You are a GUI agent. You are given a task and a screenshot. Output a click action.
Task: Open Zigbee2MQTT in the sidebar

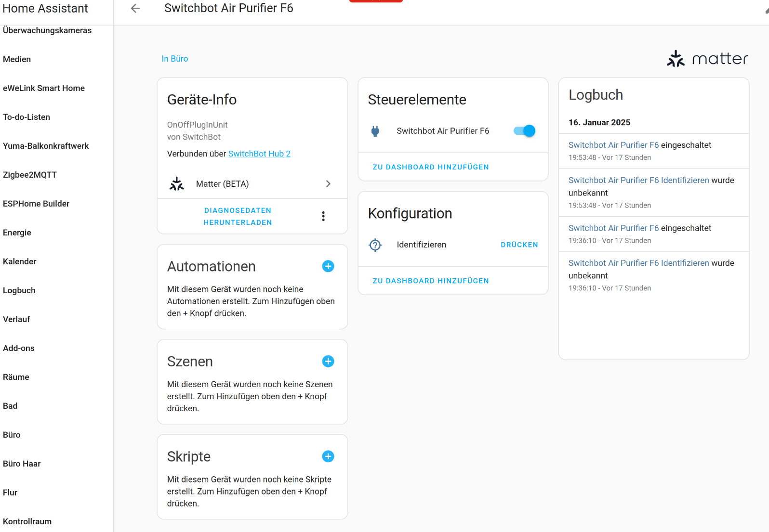click(x=30, y=175)
